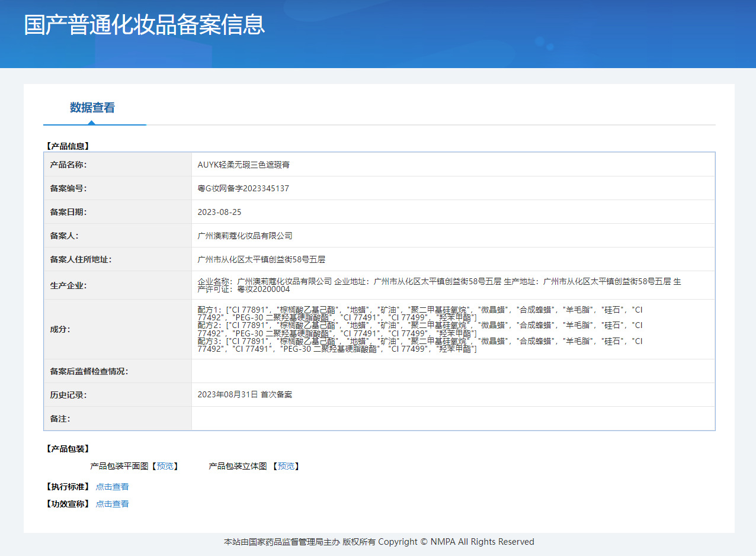
Task: Click the history entry 2023年08月31日 首次备案
Action: click(x=245, y=394)
